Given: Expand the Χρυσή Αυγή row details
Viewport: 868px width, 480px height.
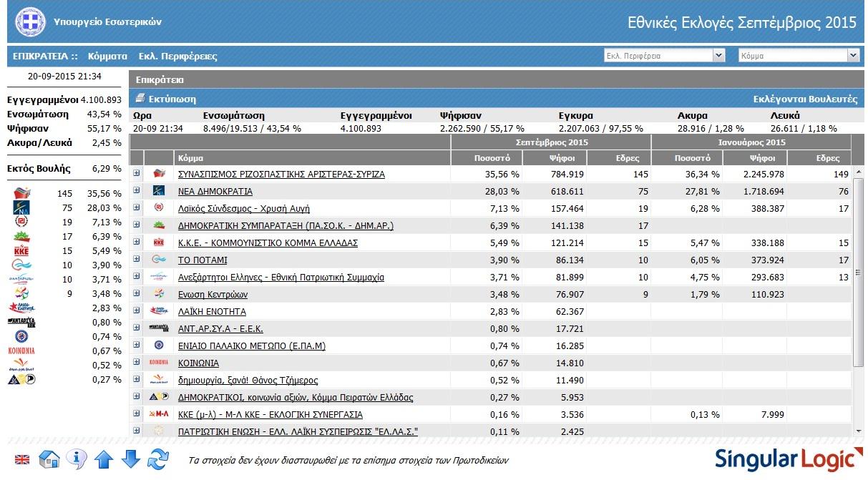Looking at the screenshot, I should coord(136,207).
